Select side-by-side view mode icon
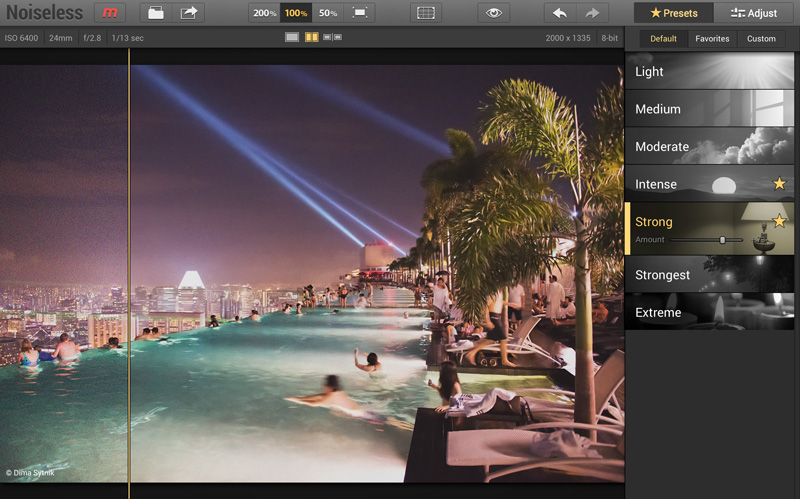This screenshot has width=800, height=499. (333, 37)
